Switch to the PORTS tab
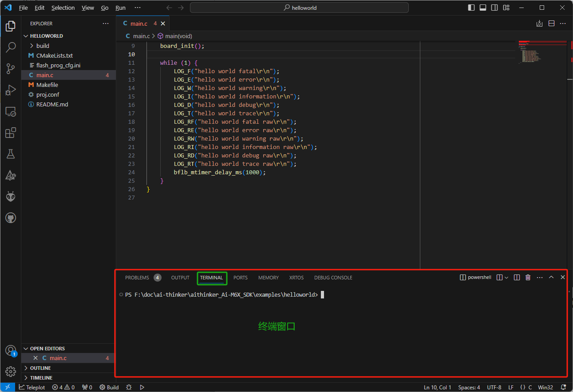Image resolution: width=573 pixels, height=392 pixels. (241, 278)
